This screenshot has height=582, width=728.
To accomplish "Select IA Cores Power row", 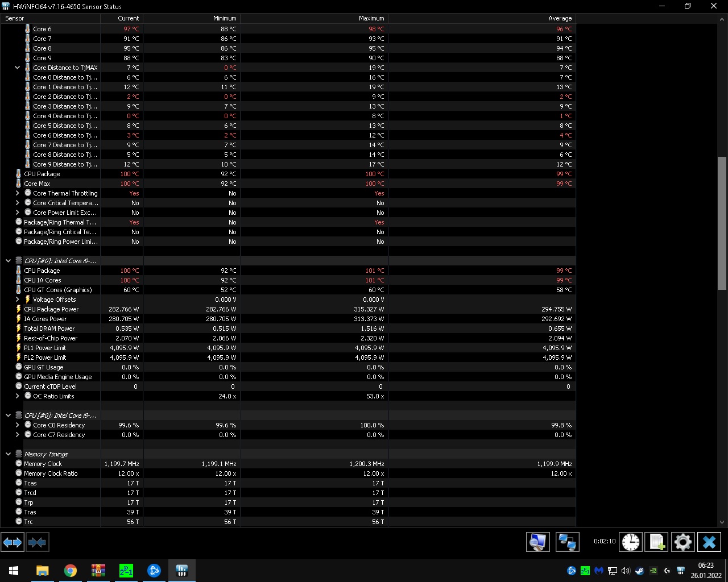I will tap(288, 319).
